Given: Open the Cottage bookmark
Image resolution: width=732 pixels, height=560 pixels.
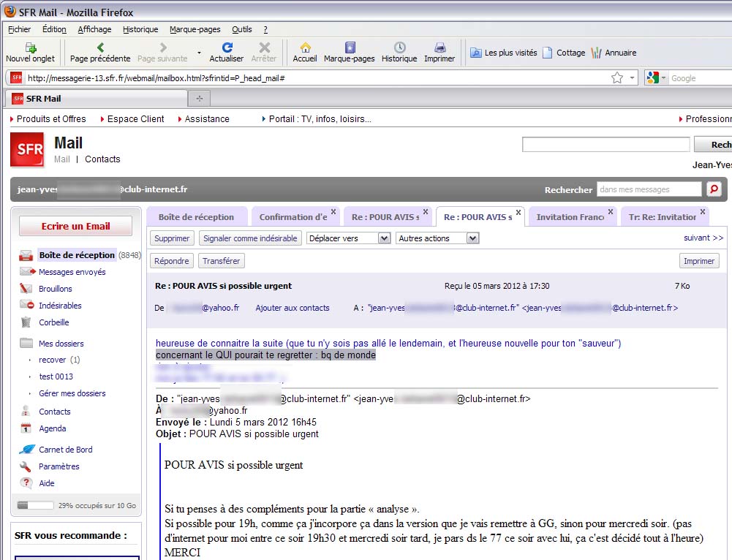Looking at the screenshot, I should [x=564, y=53].
